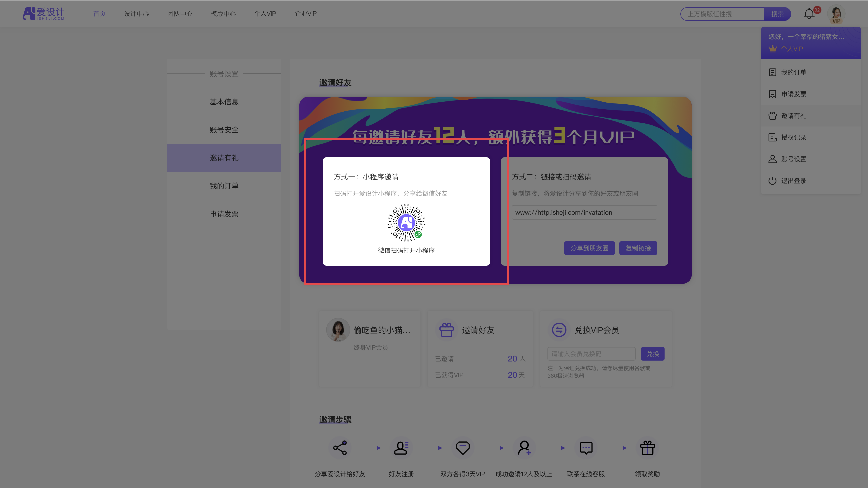Click the 终身VIP会员 label

371,347
